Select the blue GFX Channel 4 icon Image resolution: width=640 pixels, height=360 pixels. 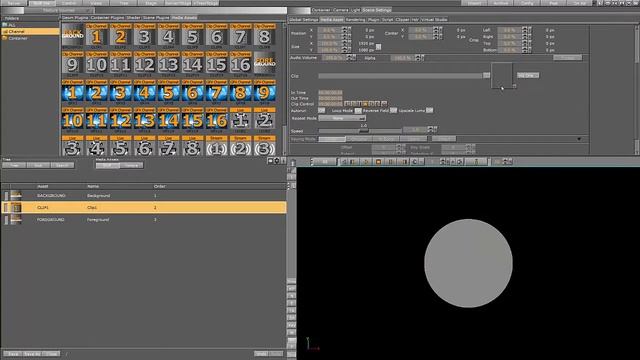pos(144,92)
